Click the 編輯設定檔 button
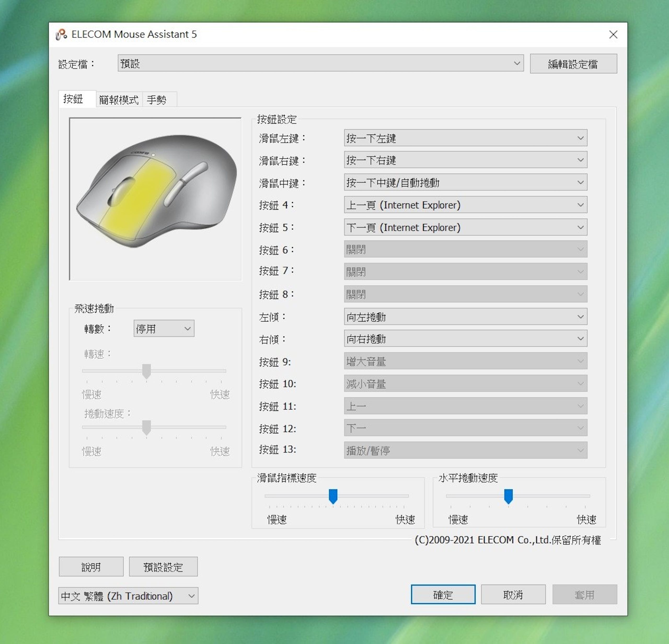 (x=573, y=64)
